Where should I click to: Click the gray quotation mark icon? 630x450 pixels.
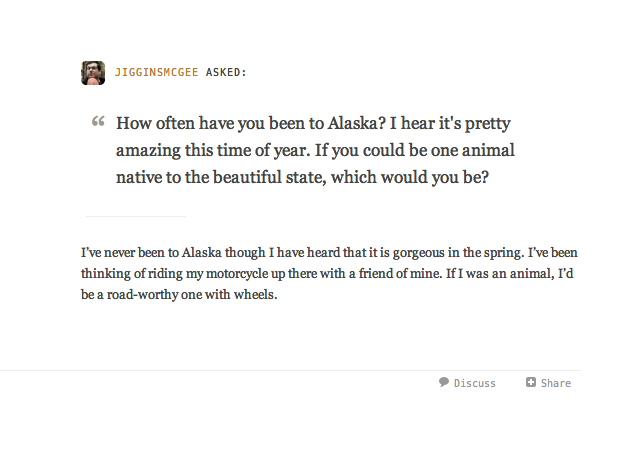tap(98, 122)
